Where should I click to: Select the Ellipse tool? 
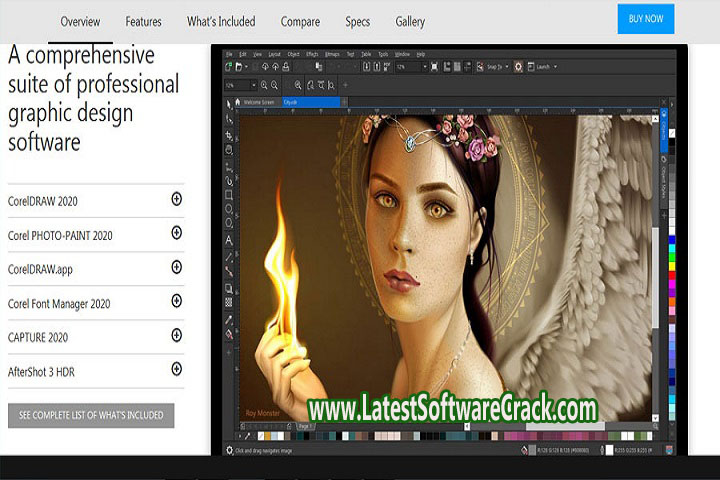click(229, 209)
